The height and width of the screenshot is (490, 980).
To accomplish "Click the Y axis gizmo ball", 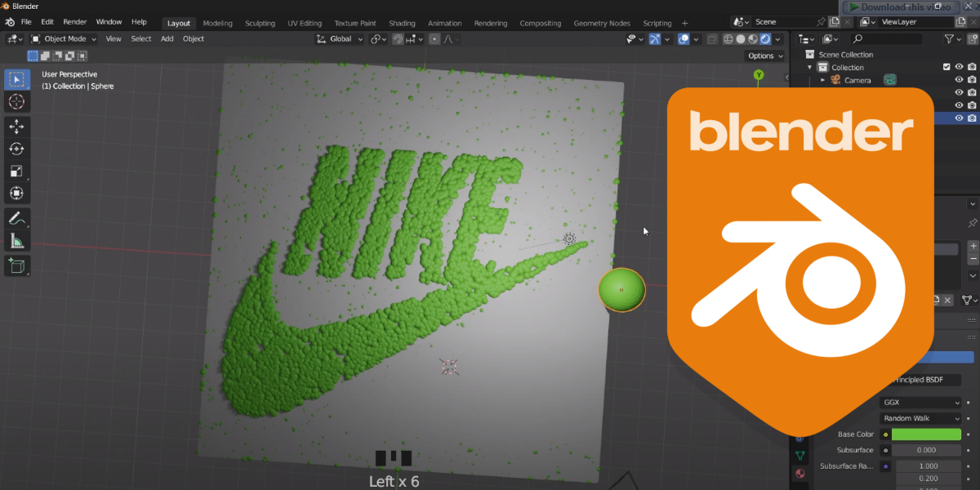I will tap(759, 75).
